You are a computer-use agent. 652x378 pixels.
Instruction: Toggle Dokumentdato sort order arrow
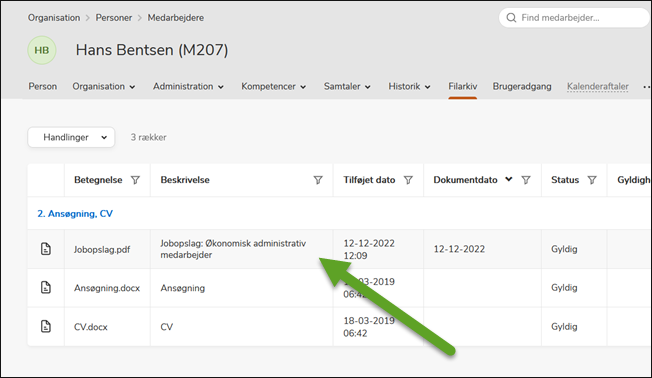coord(509,179)
